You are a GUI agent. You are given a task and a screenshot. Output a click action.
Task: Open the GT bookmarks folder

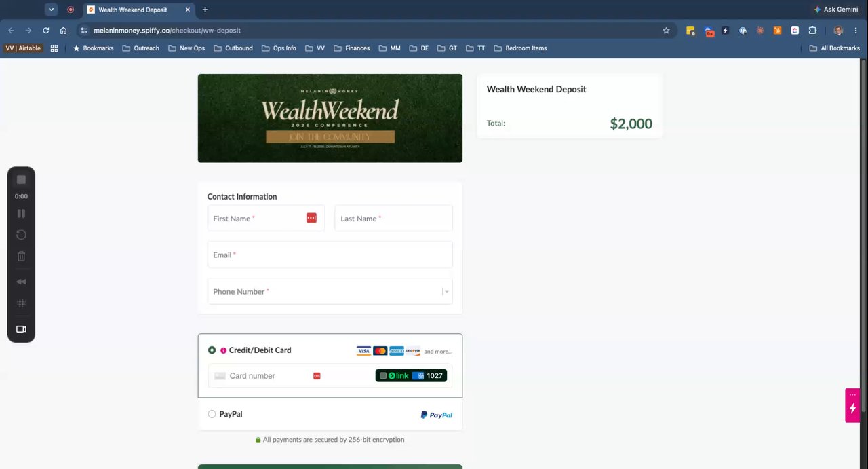click(x=448, y=48)
